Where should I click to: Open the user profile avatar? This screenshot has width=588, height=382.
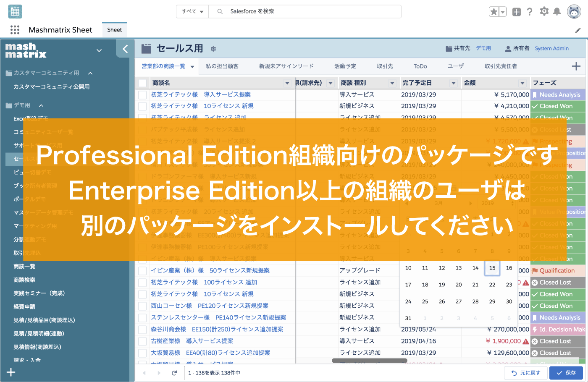(574, 12)
